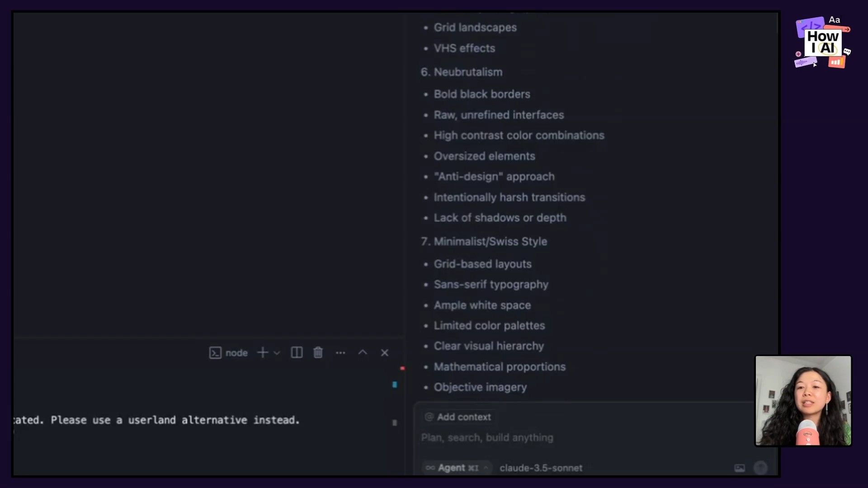
Task: Click the blue scrollbar marker in terminal
Action: (x=395, y=385)
